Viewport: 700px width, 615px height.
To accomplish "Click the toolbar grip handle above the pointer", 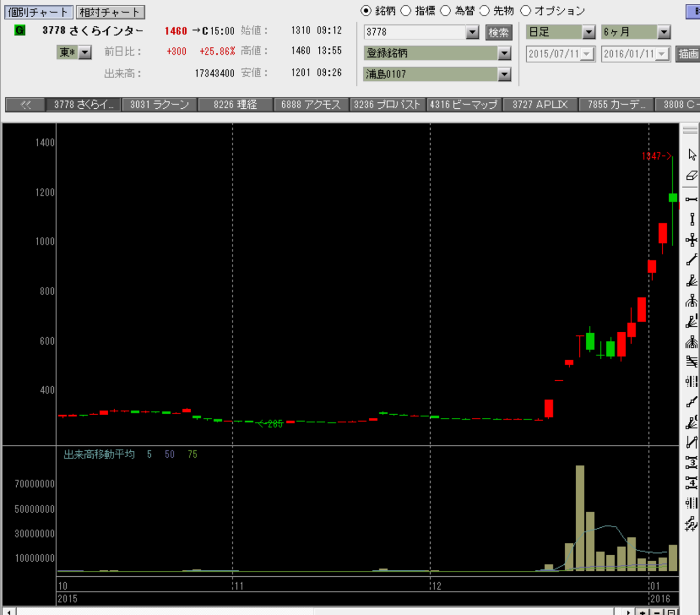I will click(x=690, y=130).
